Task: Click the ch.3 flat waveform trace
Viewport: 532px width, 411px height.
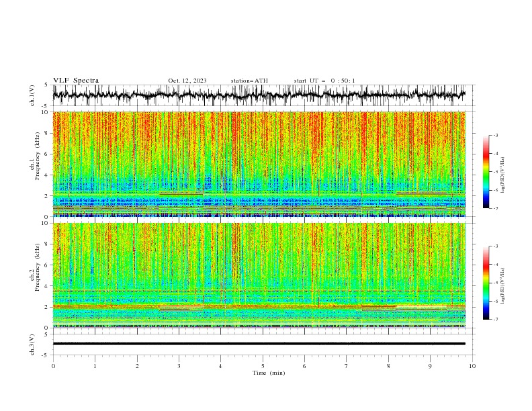Action: 259,344
